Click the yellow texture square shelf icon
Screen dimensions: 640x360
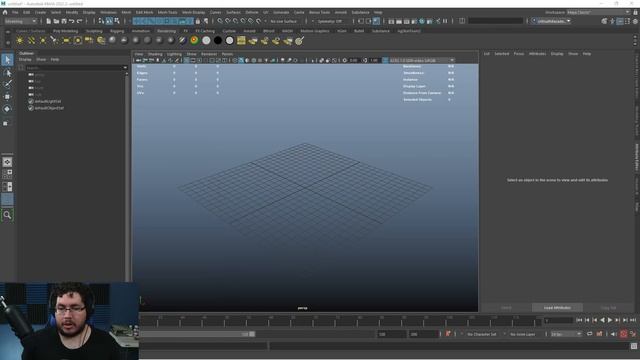pyautogui.click(x=241, y=40)
